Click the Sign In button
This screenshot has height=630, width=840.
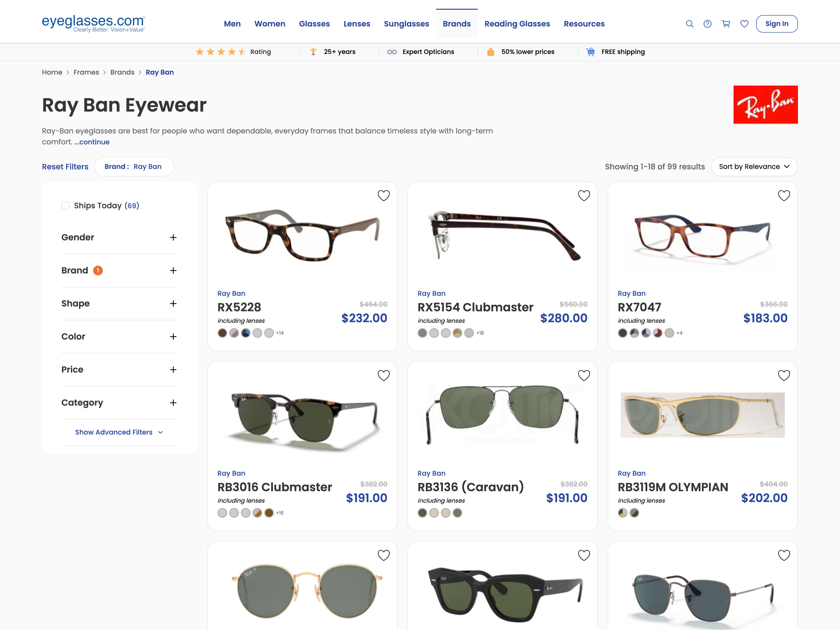pyautogui.click(x=777, y=24)
